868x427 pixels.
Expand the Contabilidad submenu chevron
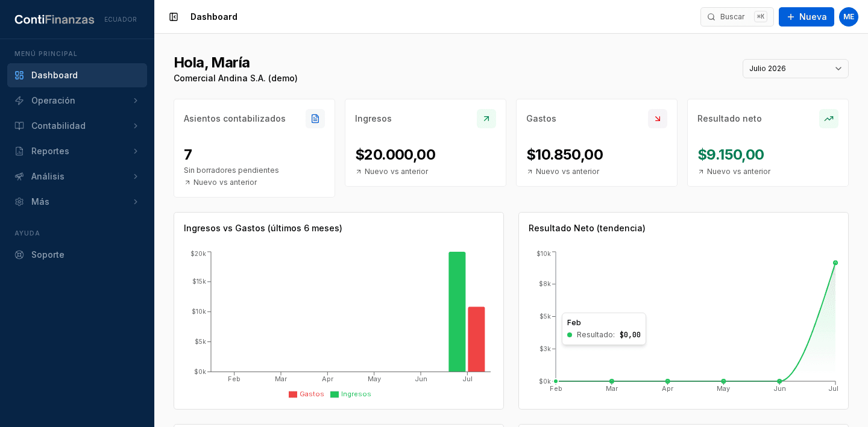(x=136, y=126)
